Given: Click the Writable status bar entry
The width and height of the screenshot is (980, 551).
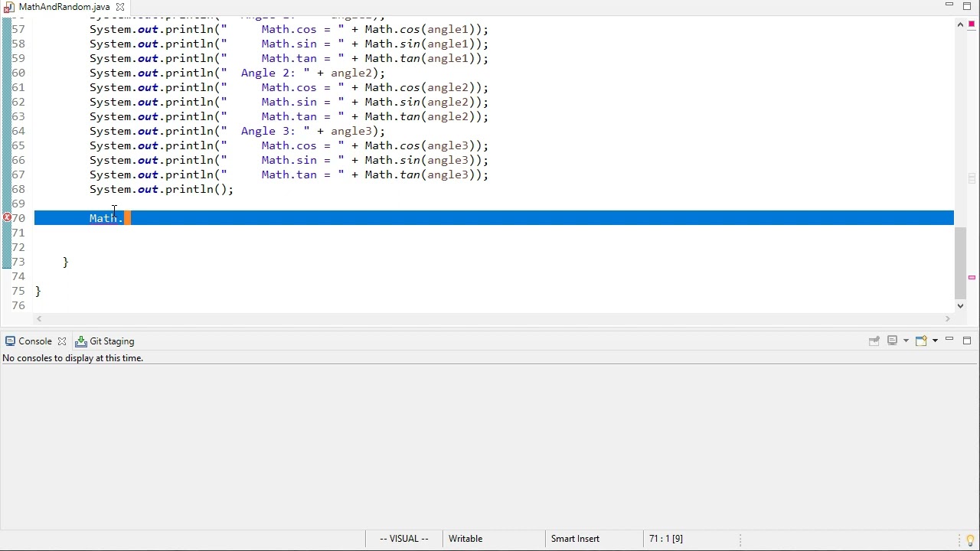Looking at the screenshot, I should click(x=465, y=539).
